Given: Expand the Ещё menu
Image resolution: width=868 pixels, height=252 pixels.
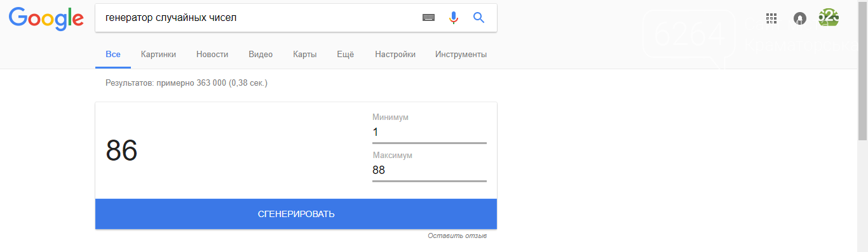Looking at the screenshot, I should click(x=345, y=55).
